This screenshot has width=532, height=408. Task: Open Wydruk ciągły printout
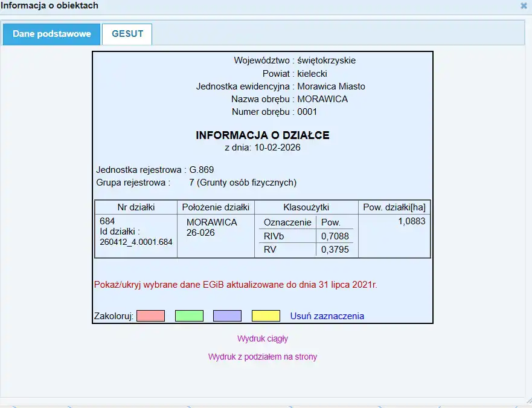point(263,338)
